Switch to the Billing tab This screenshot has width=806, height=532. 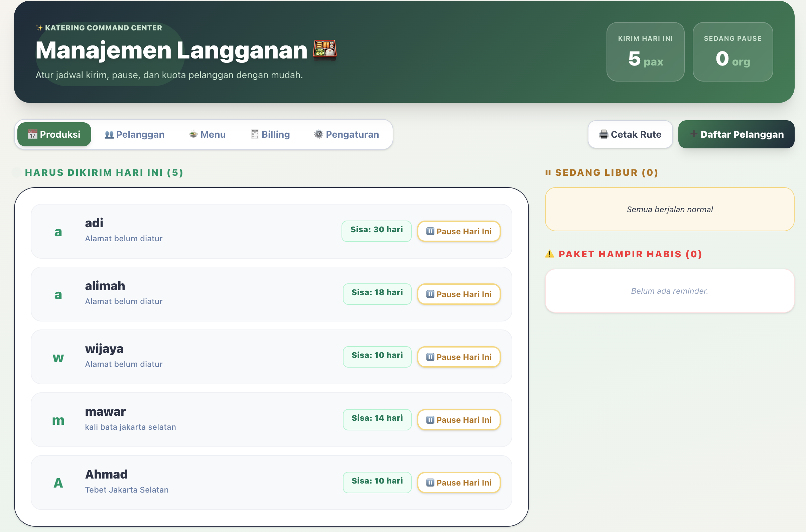click(270, 134)
